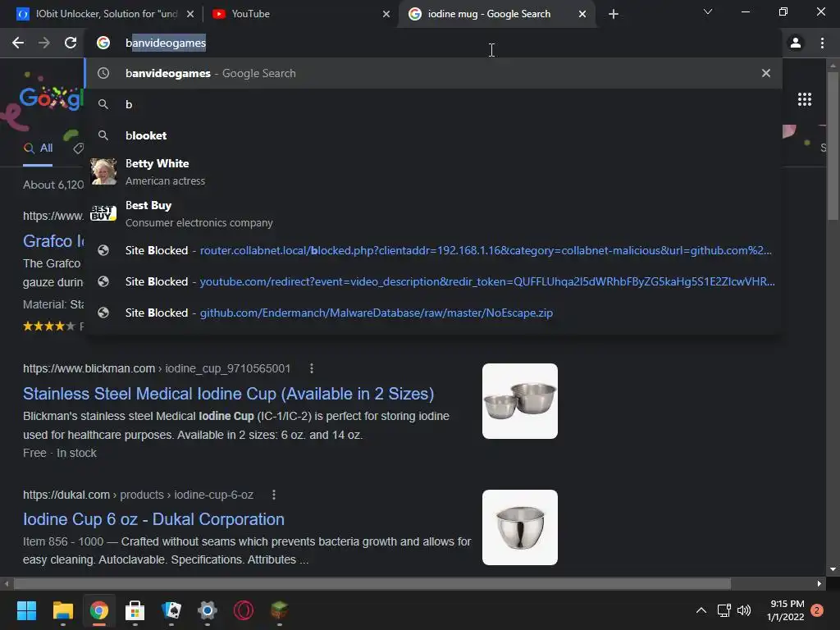Click magnifier icon beside blooket
Screen dimensions: 840x630
coord(103,135)
